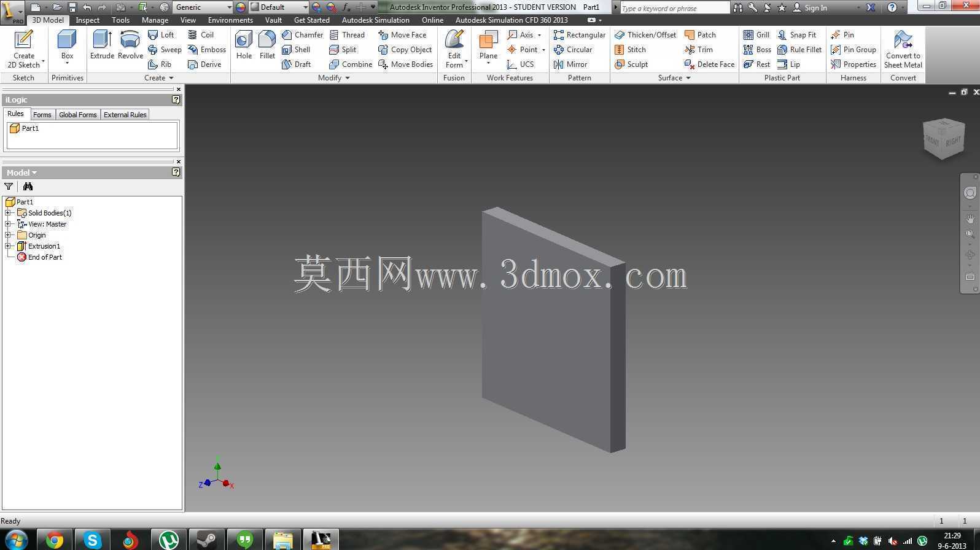
Task: Click Create 2D Sketch
Action: click(24, 48)
